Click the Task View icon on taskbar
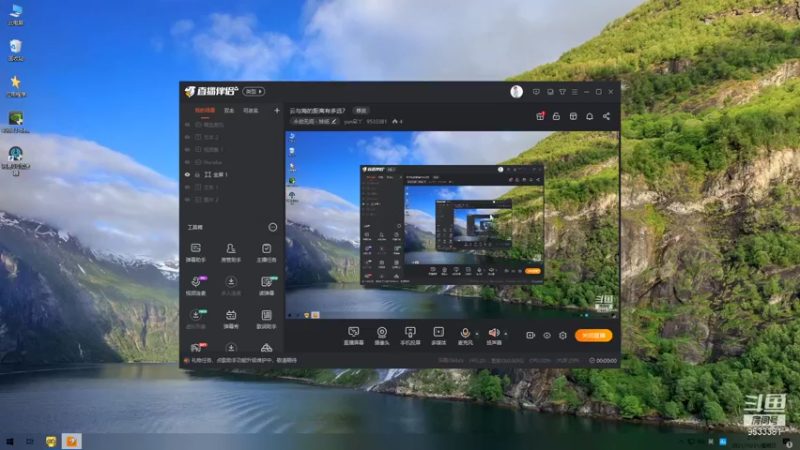Screen dimensions: 800x450 point(30,441)
